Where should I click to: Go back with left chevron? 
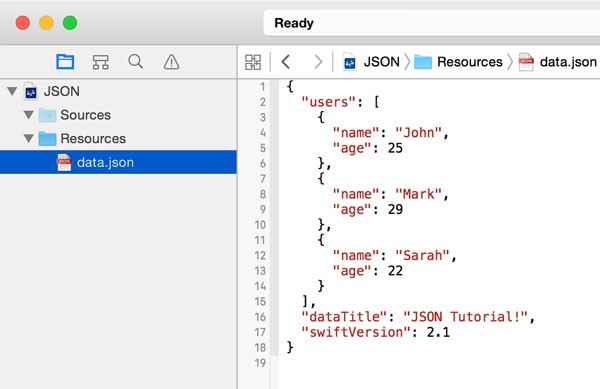coord(286,62)
